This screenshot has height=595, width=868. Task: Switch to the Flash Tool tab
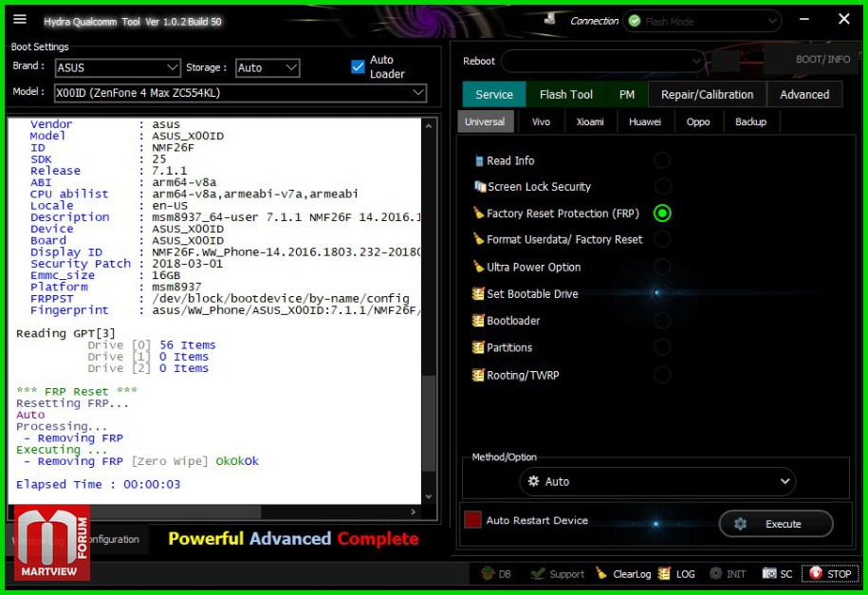(x=565, y=94)
